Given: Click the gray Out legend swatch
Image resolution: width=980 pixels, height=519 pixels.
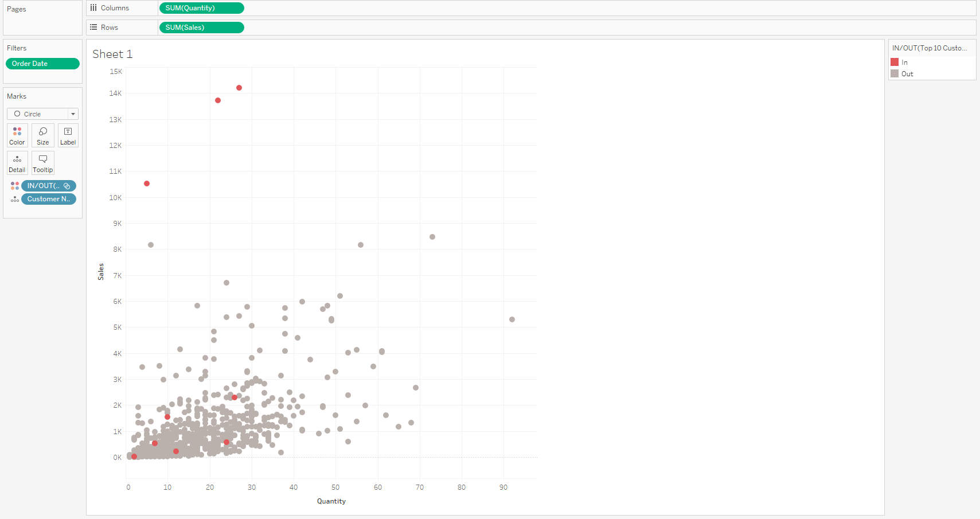Looking at the screenshot, I should click(x=895, y=73).
